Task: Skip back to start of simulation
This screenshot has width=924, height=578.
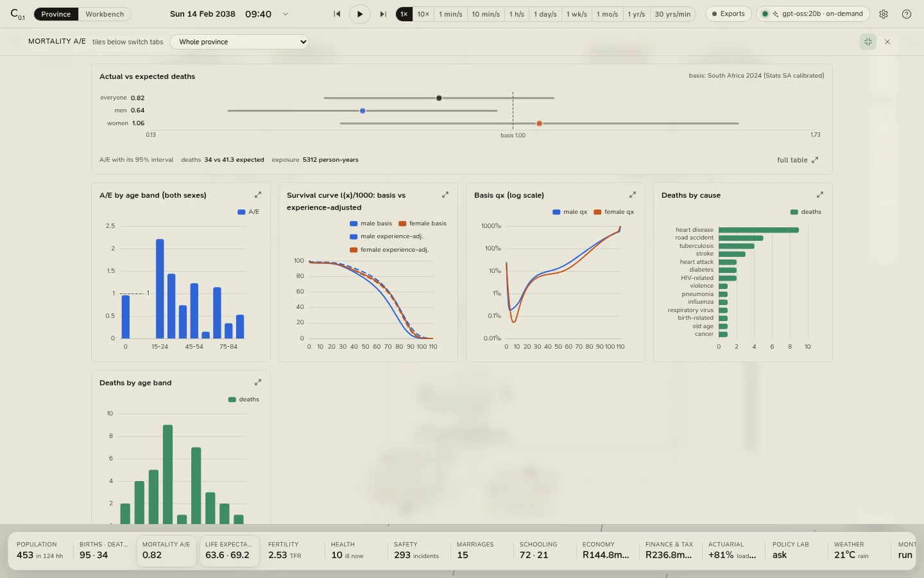Action: pos(337,14)
